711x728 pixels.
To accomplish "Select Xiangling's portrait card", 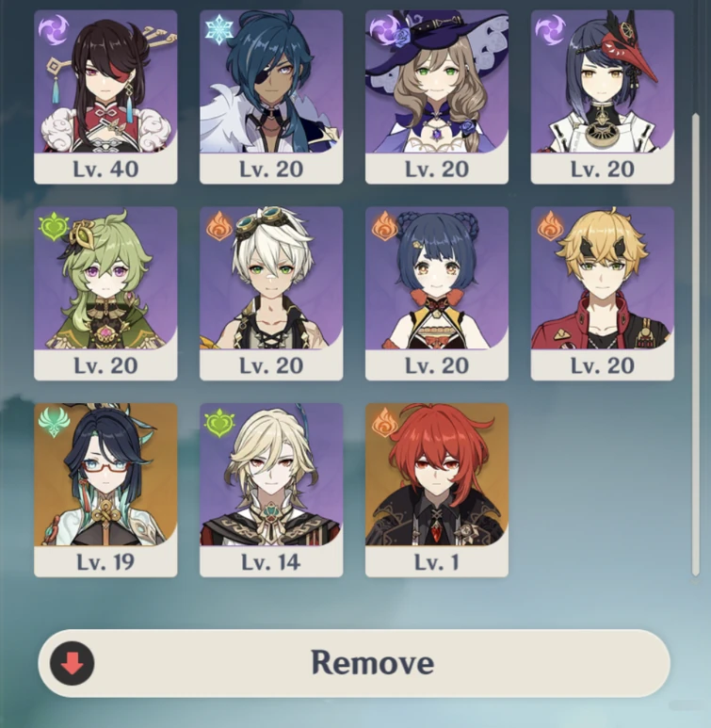I will coord(437,294).
